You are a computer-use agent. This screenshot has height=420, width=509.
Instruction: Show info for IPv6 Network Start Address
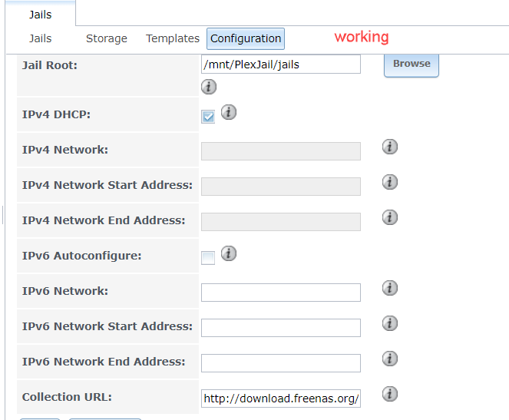pyautogui.click(x=390, y=323)
